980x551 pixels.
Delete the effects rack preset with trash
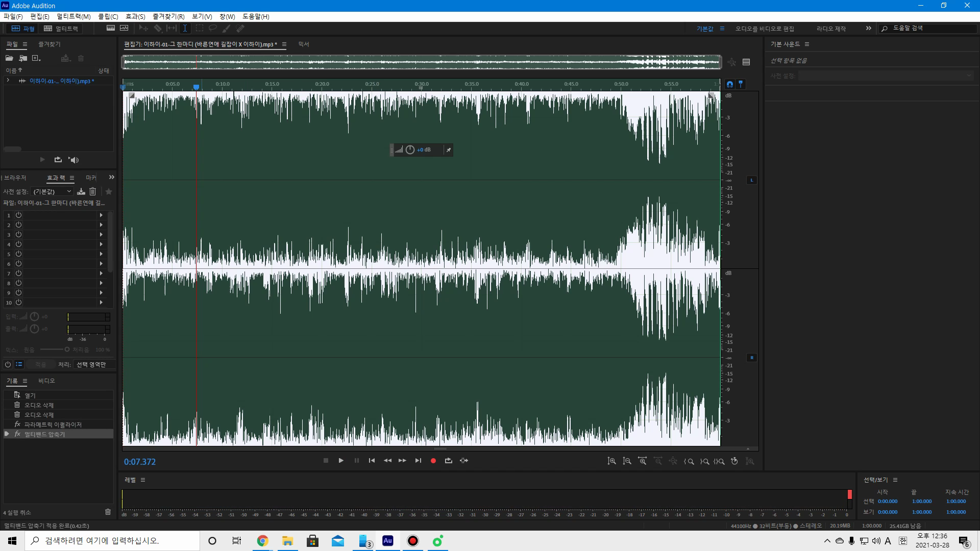(92, 191)
